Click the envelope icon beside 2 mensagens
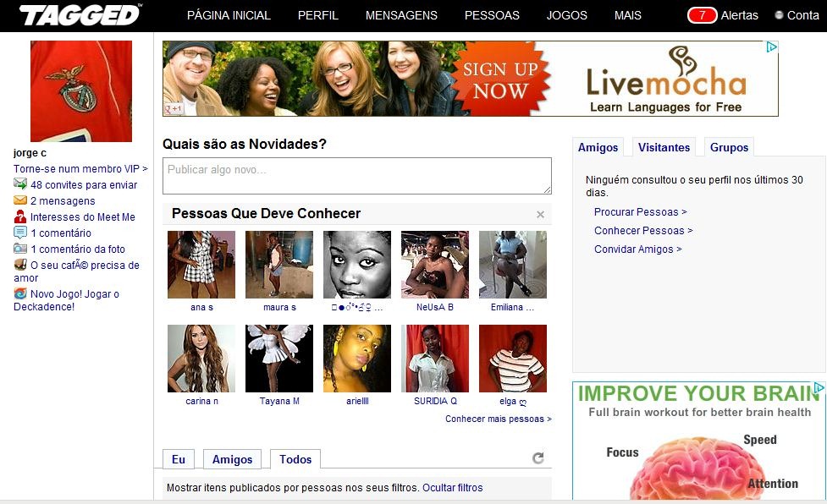Image resolution: width=827 pixels, height=504 pixels. pyautogui.click(x=20, y=200)
